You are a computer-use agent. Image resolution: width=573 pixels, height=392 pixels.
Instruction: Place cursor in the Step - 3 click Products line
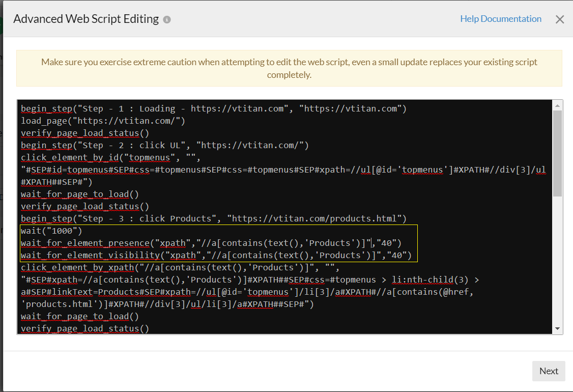pos(213,218)
